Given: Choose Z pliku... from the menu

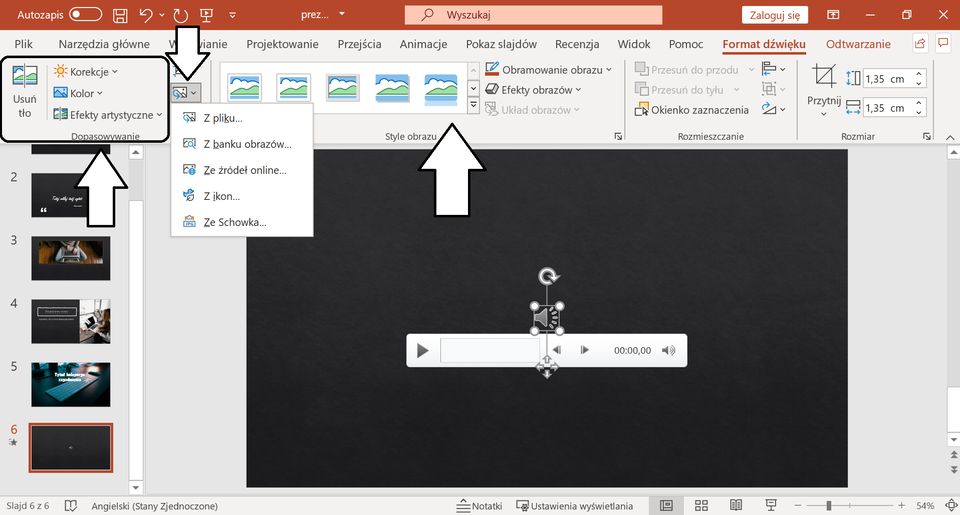Looking at the screenshot, I should 222,118.
